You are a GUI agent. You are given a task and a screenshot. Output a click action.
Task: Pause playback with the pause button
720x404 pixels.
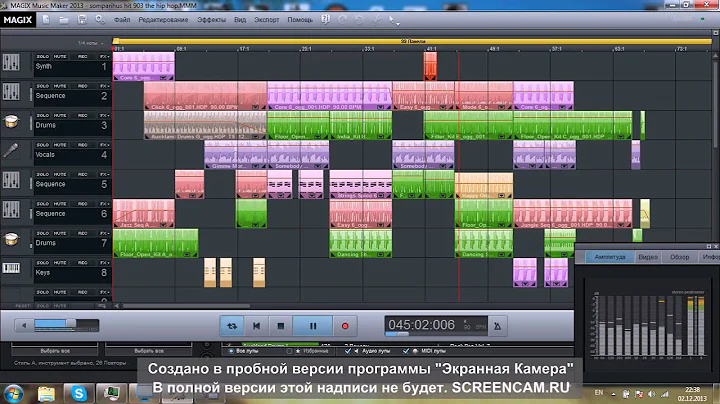[x=313, y=326]
